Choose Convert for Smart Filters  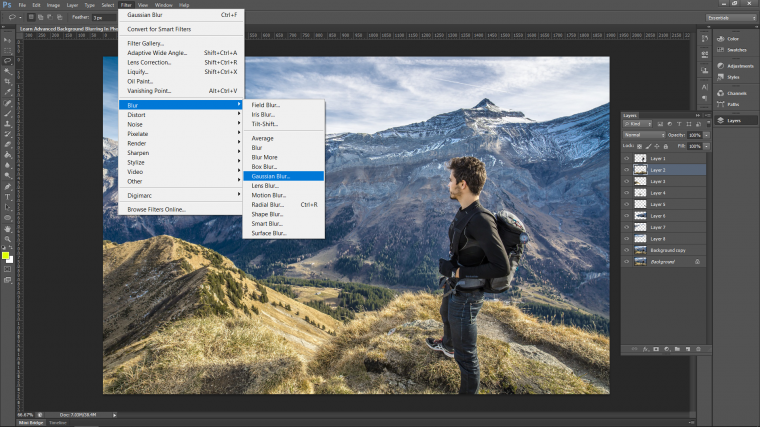(x=181, y=29)
